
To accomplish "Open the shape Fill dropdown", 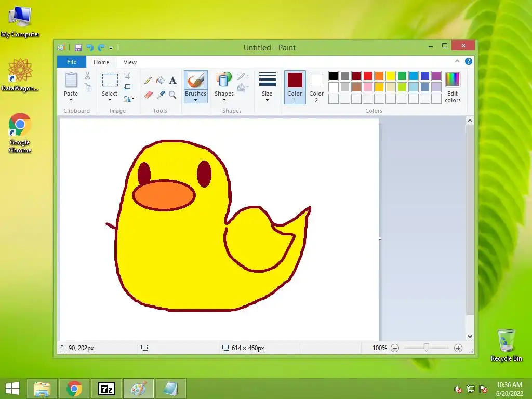I will 243,88.
